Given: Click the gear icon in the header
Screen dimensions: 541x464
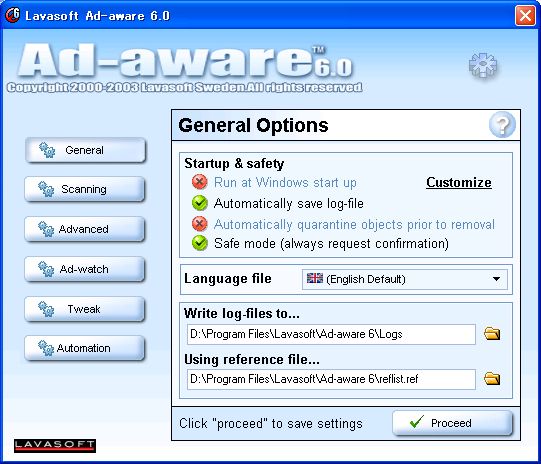Looking at the screenshot, I should click(483, 65).
